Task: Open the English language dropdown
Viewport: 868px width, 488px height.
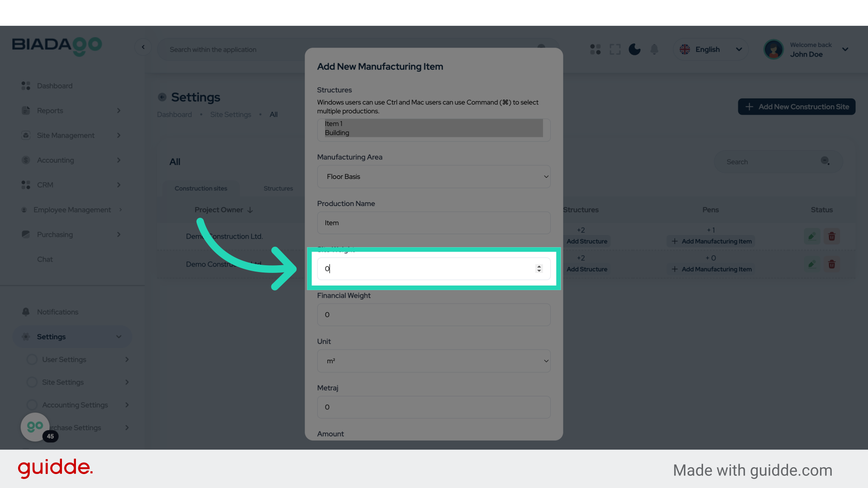Action: 710,49
